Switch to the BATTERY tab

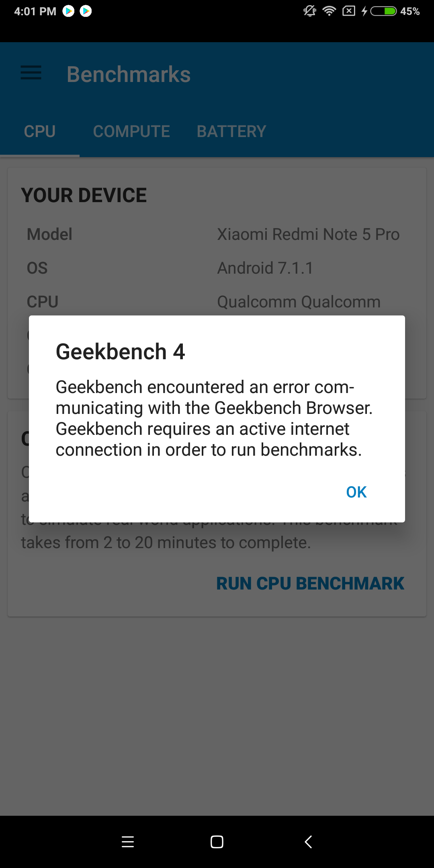[x=231, y=131]
